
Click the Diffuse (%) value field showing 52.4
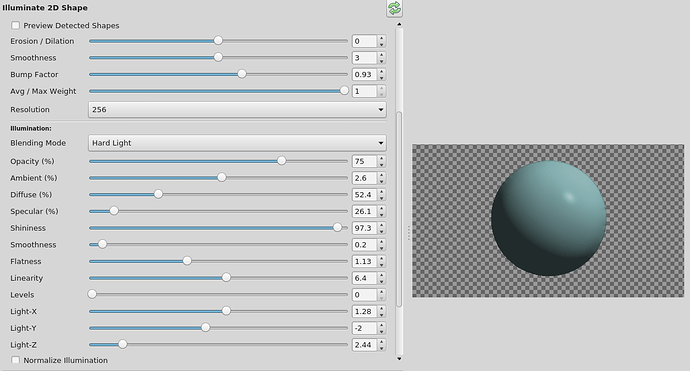pos(364,195)
